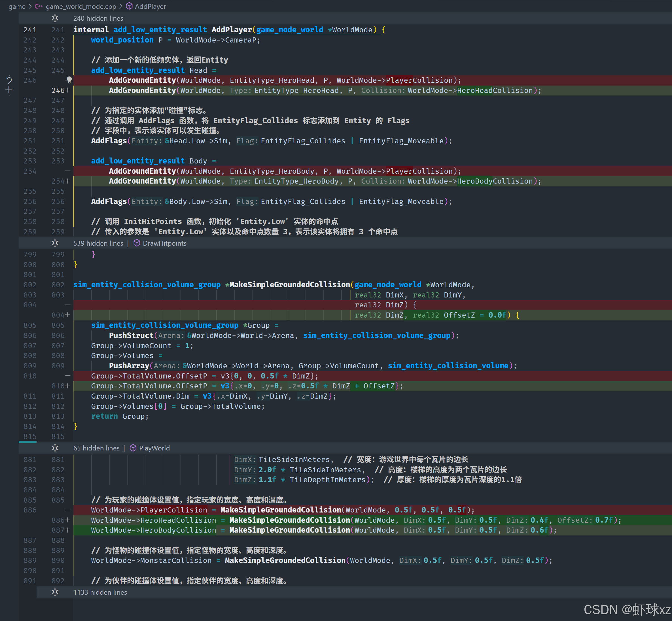The width and height of the screenshot is (672, 621).
Task: Jump to PlayWorld in the hidden lines bar
Action: coord(154,448)
